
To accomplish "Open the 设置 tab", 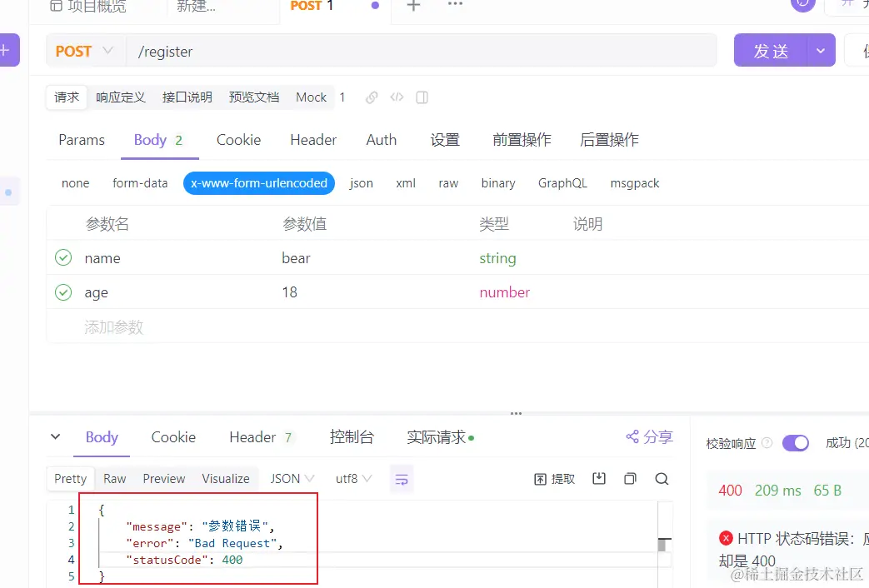I will pyautogui.click(x=445, y=140).
